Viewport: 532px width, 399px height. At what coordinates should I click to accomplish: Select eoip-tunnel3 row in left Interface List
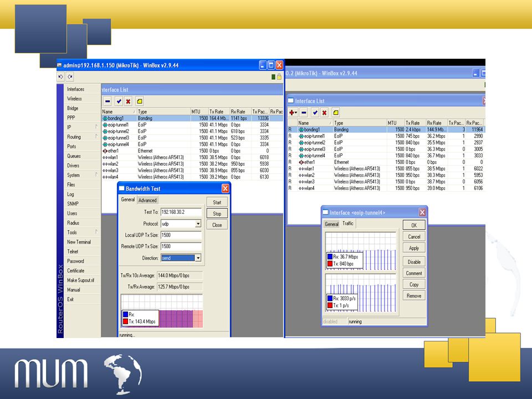point(192,138)
